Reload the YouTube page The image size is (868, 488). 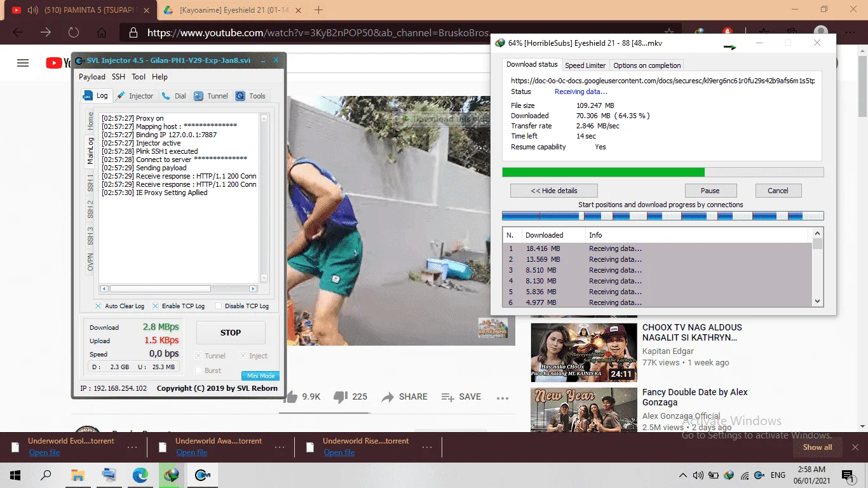74,32
